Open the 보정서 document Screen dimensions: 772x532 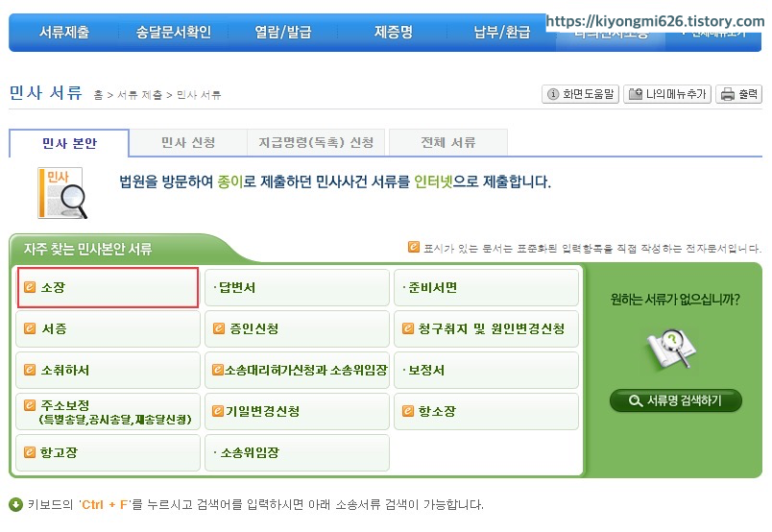click(486, 370)
